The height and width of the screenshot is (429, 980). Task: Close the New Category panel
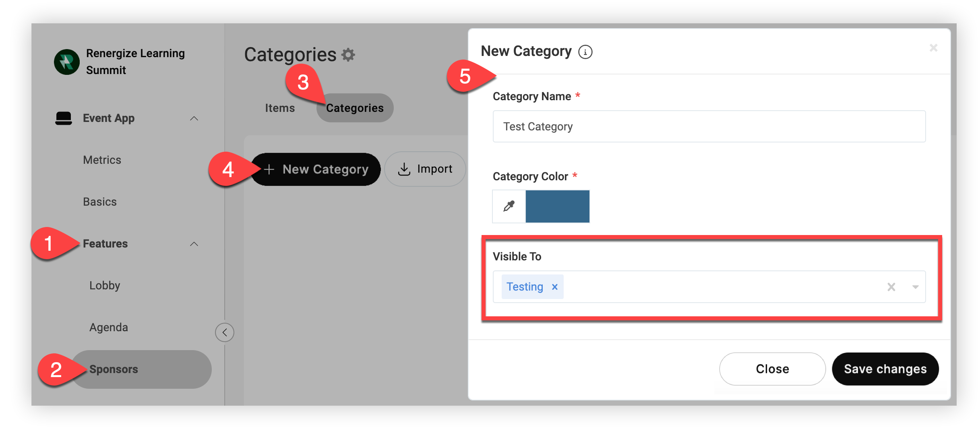click(x=933, y=48)
